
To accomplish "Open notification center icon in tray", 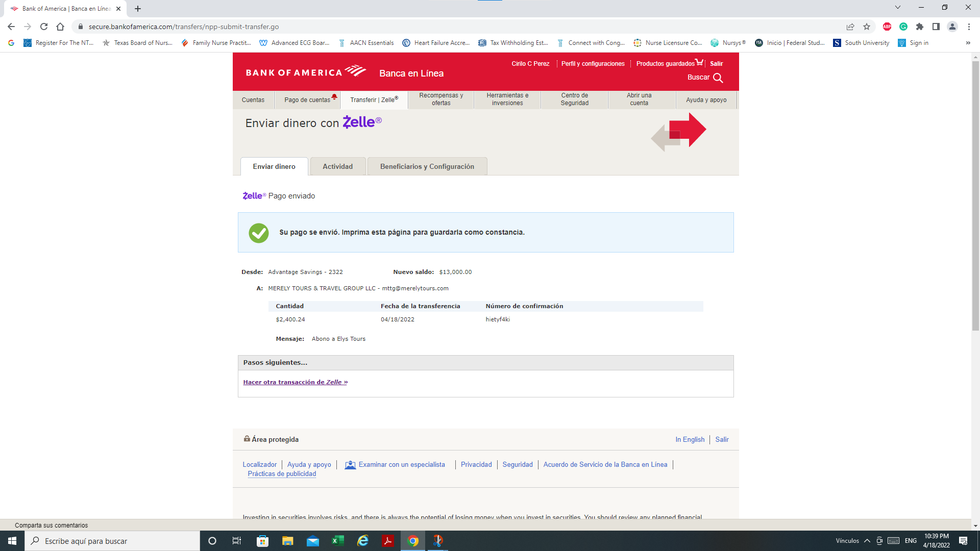I will [963, 541].
